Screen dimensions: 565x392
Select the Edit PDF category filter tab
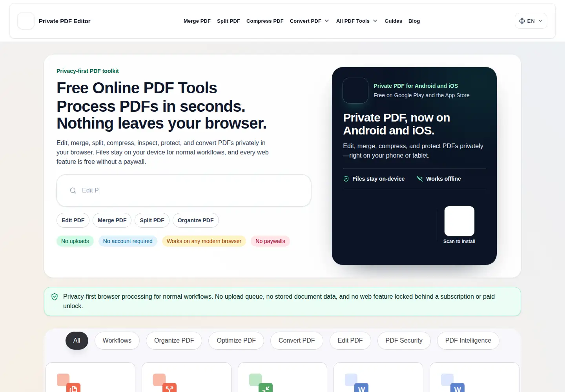350,341
